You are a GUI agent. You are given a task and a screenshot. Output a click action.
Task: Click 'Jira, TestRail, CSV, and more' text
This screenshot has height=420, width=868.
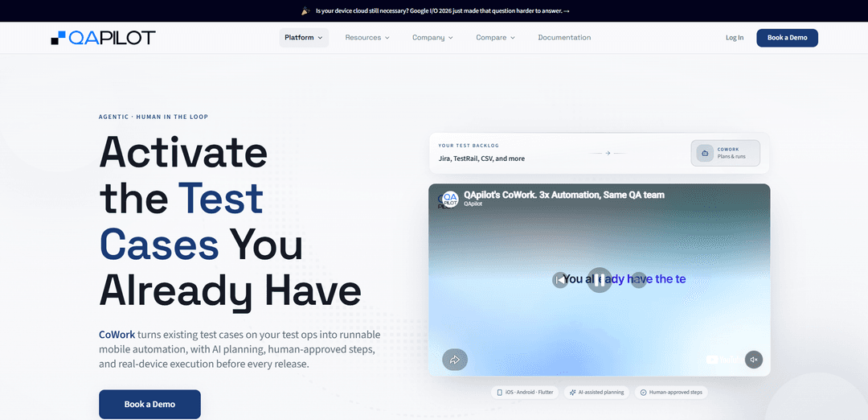[481, 159]
